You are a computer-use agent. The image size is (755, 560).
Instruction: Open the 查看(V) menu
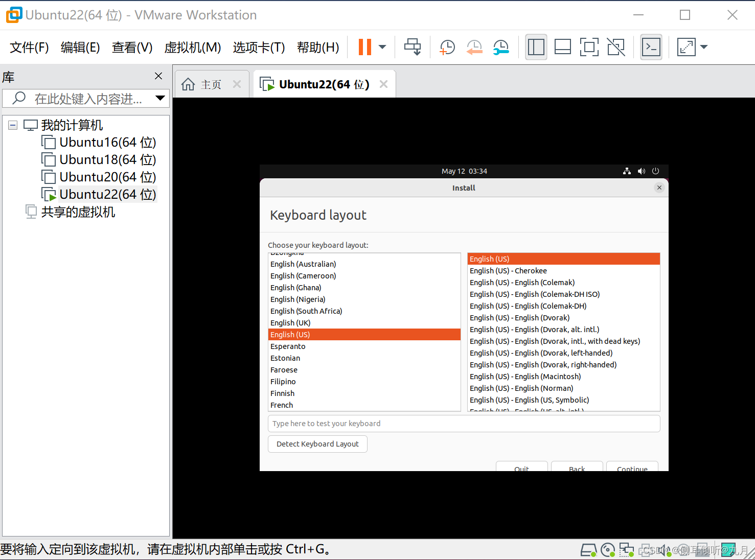[x=132, y=48]
